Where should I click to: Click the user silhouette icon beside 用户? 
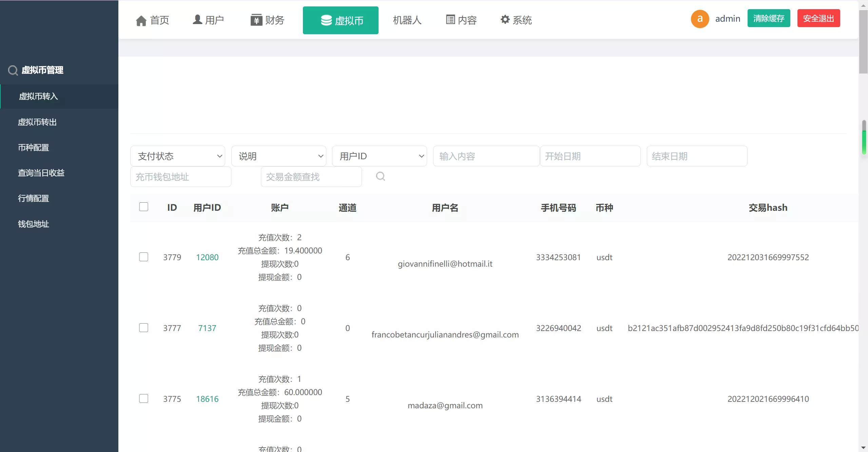click(197, 20)
